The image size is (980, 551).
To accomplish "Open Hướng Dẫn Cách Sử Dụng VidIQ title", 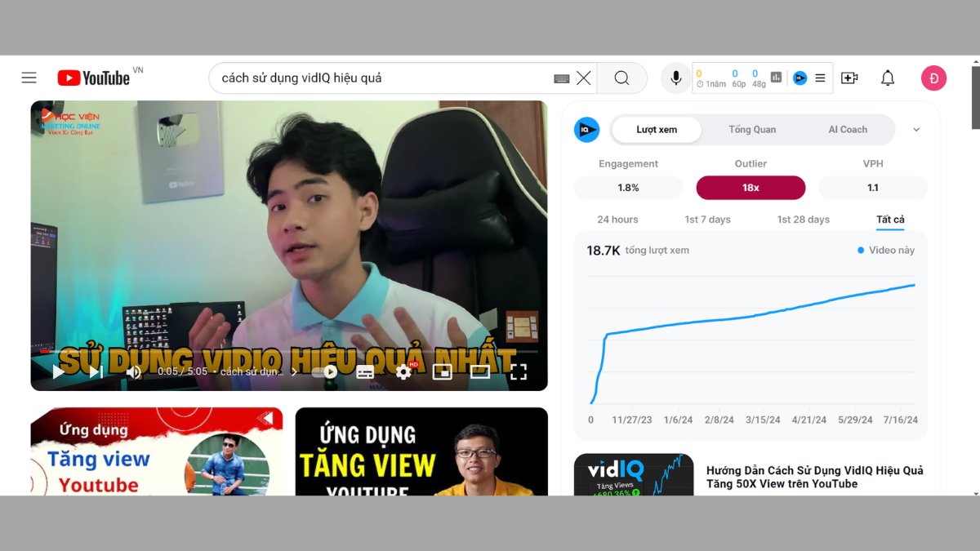I will click(815, 477).
